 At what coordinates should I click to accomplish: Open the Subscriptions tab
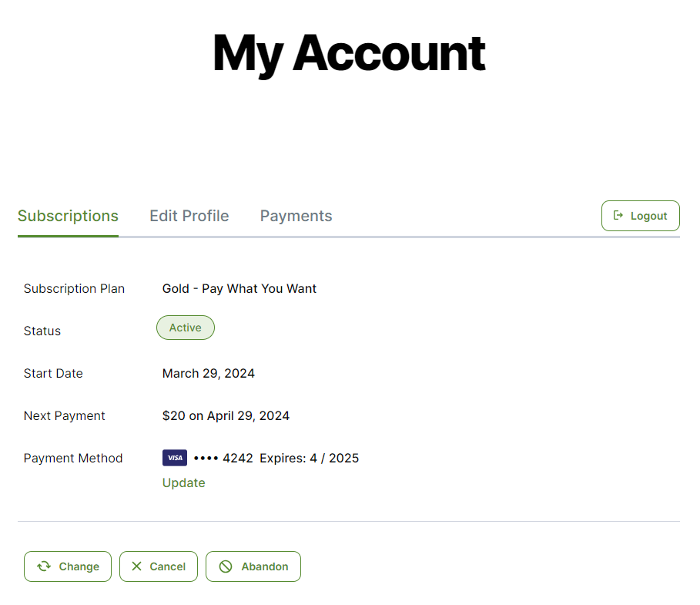pos(68,216)
